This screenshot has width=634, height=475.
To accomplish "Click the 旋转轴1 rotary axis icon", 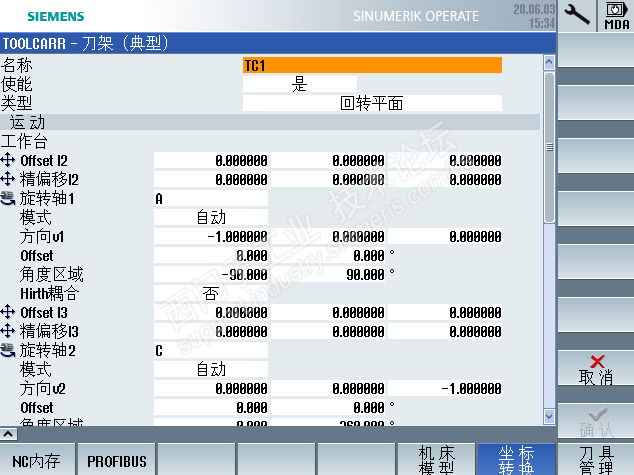I will coord(8,198).
